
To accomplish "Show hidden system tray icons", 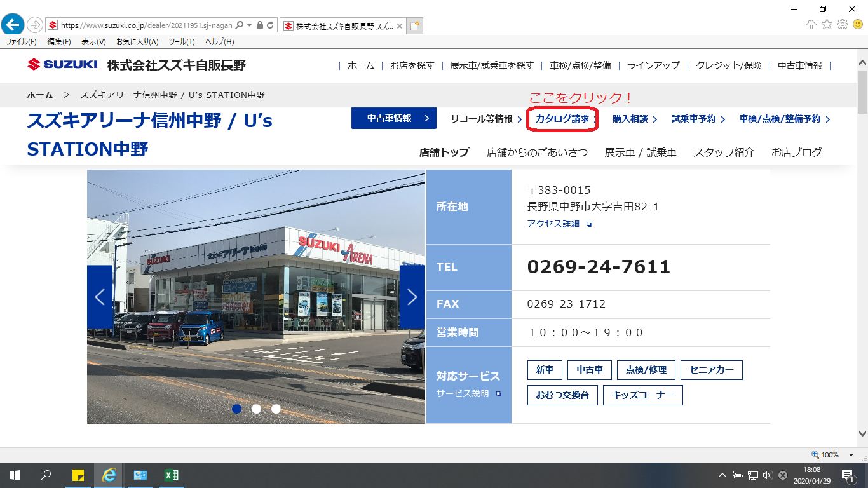I will coord(722,475).
